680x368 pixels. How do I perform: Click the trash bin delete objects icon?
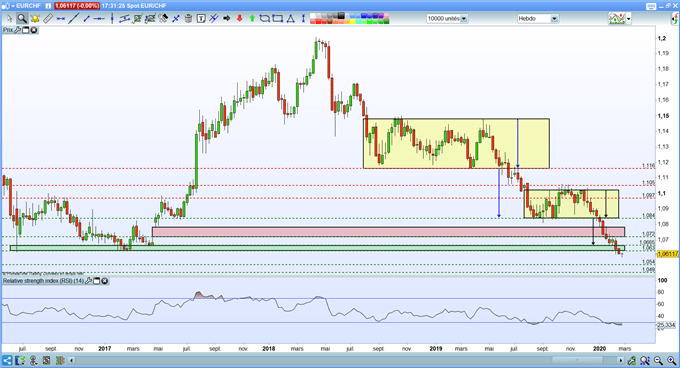pyautogui.click(x=188, y=19)
